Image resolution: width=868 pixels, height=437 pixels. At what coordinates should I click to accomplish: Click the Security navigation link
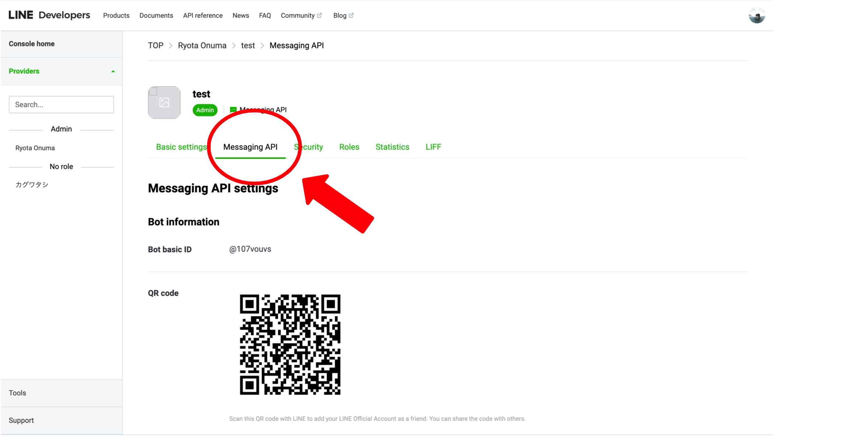[308, 147]
